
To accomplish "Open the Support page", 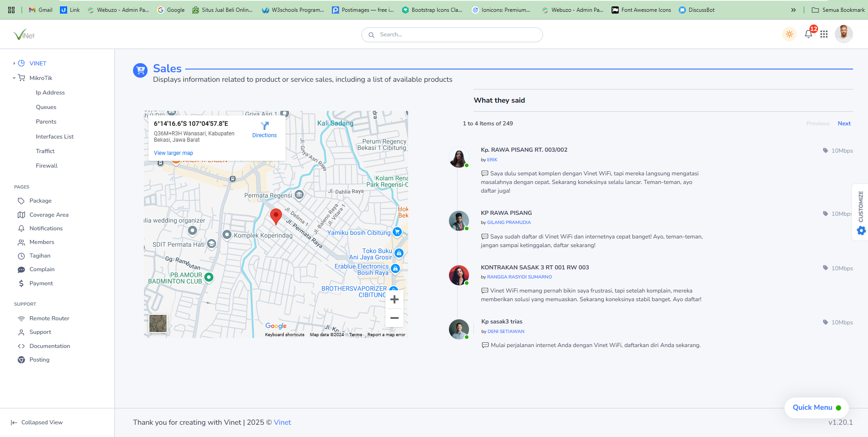I will point(40,332).
